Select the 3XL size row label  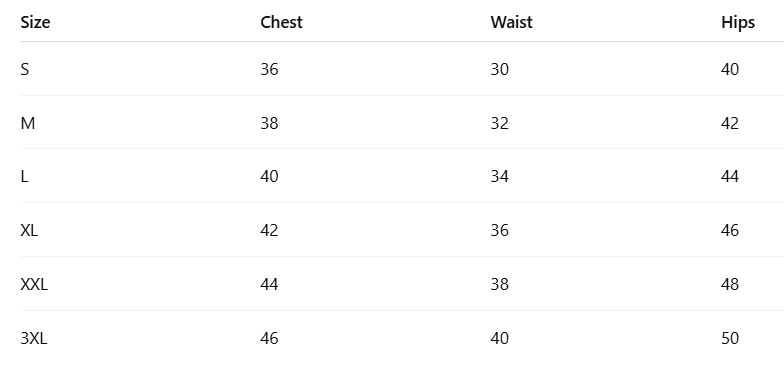34,338
